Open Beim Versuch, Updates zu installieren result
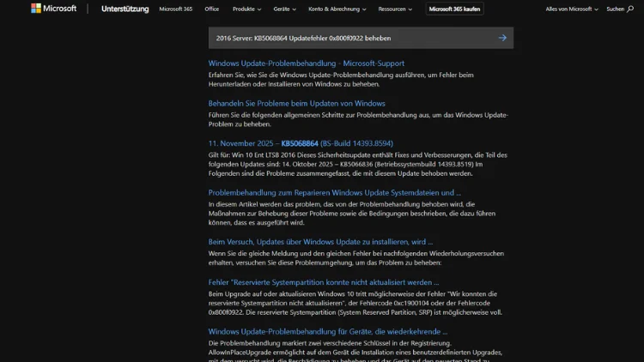644x362 pixels. (320, 242)
